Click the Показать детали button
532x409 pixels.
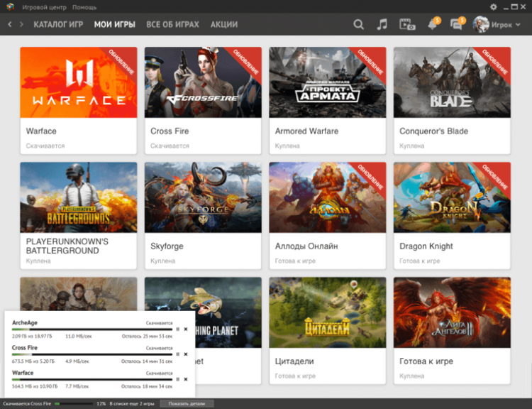click(187, 403)
